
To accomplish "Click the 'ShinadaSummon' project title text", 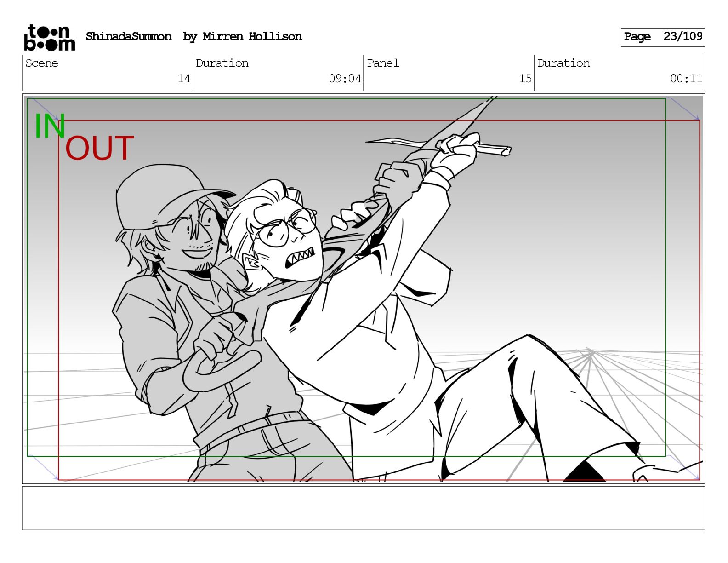I will [x=128, y=36].
